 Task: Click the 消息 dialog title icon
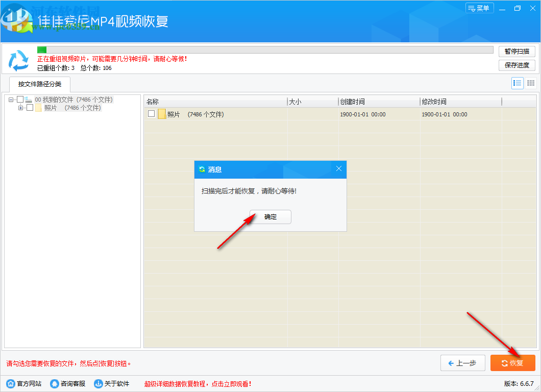(x=202, y=169)
